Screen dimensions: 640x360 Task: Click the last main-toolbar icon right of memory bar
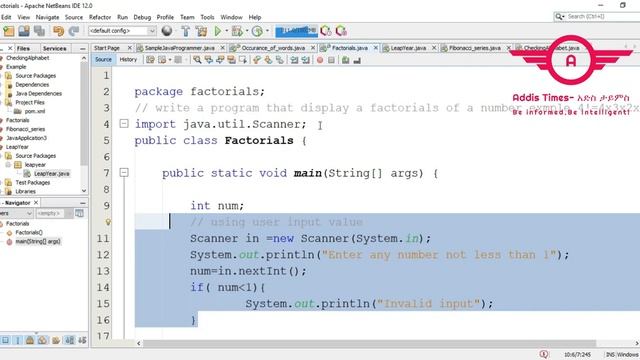point(341,31)
